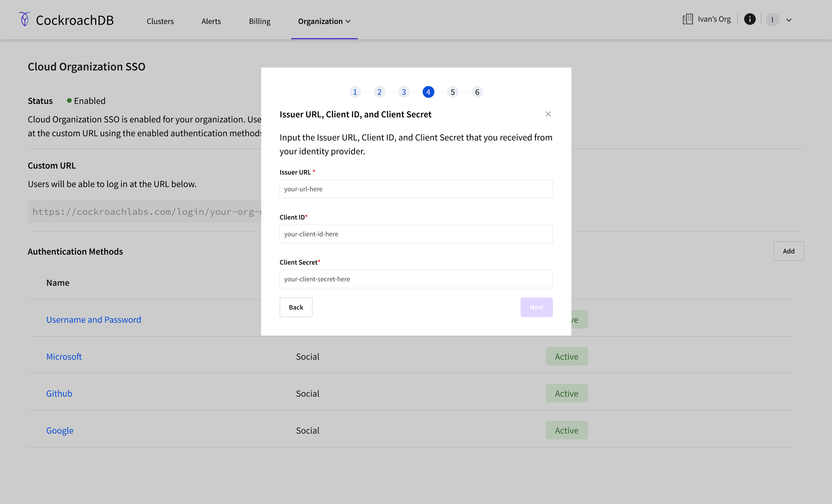Image resolution: width=832 pixels, height=504 pixels.
Task: Open the Alerts tab
Action: pyautogui.click(x=211, y=21)
